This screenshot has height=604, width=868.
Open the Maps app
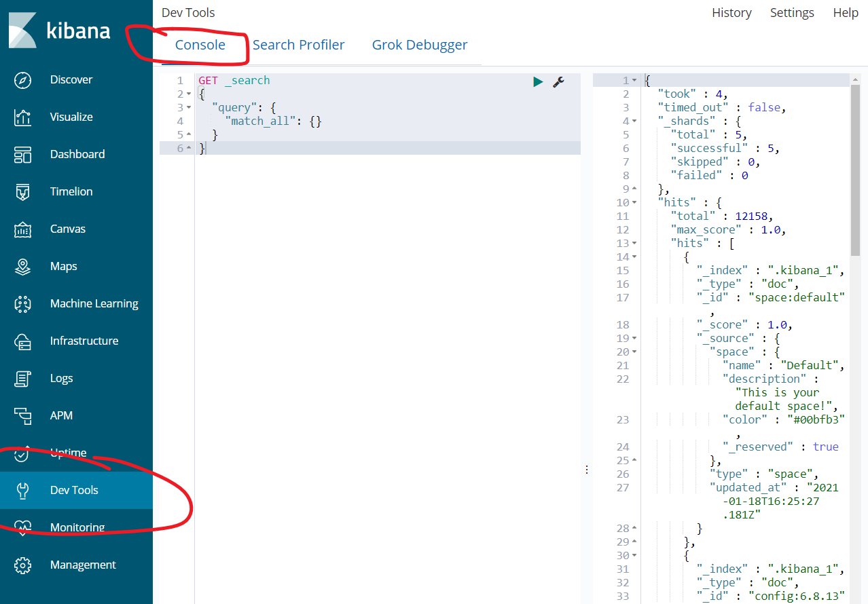63,266
